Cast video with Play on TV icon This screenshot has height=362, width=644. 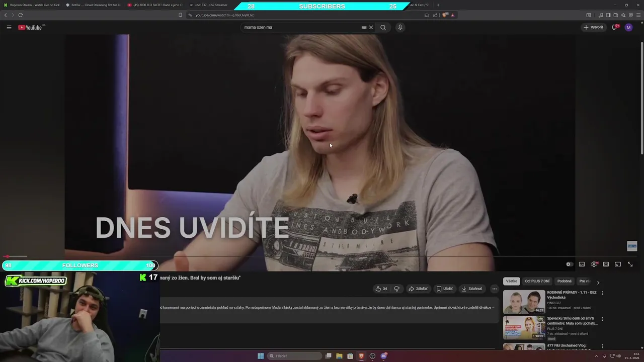[x=618, y=264]
